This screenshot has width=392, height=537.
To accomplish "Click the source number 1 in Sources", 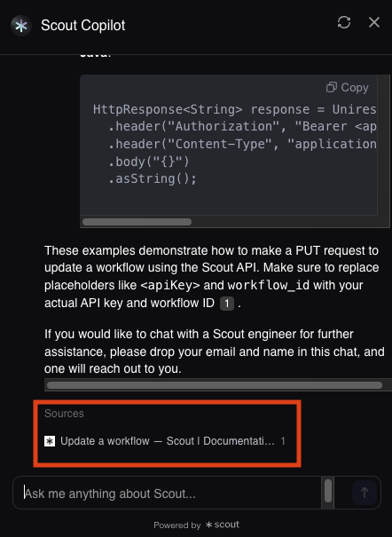I will click(283, 441).
